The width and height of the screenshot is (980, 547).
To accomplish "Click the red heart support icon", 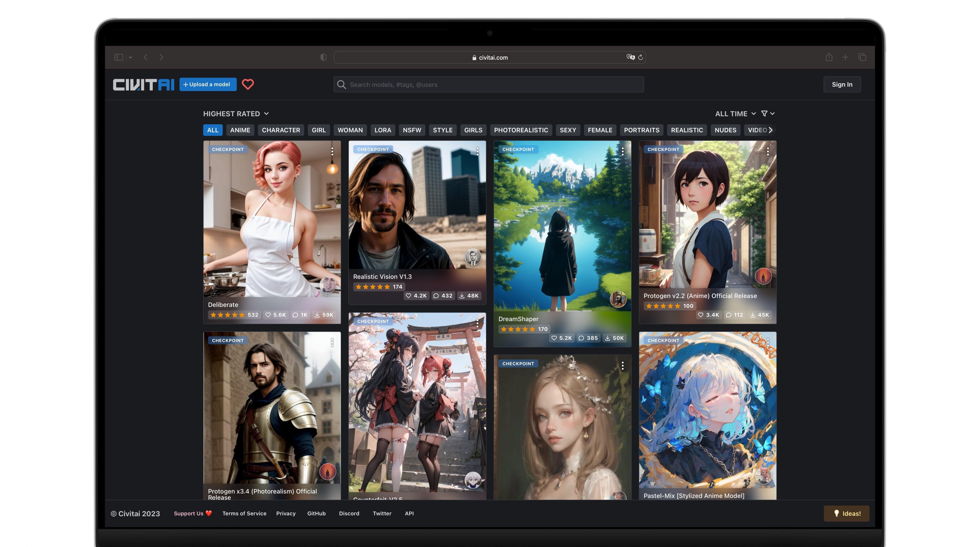I will click(248, 84).
